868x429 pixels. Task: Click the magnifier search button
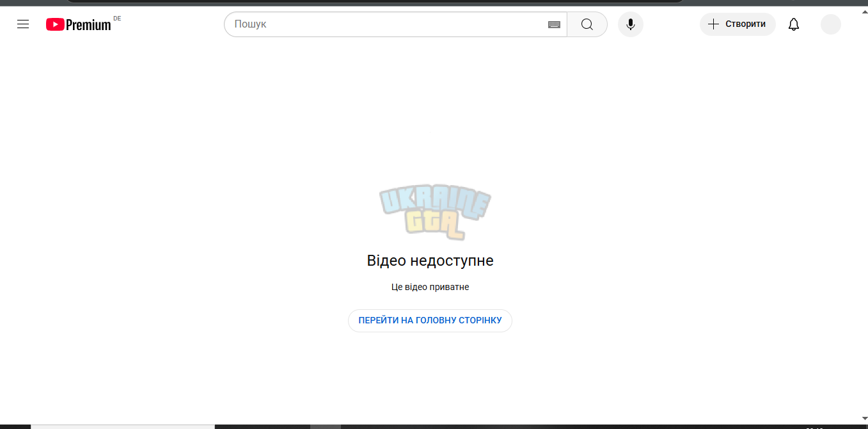[x=587, y=24]
